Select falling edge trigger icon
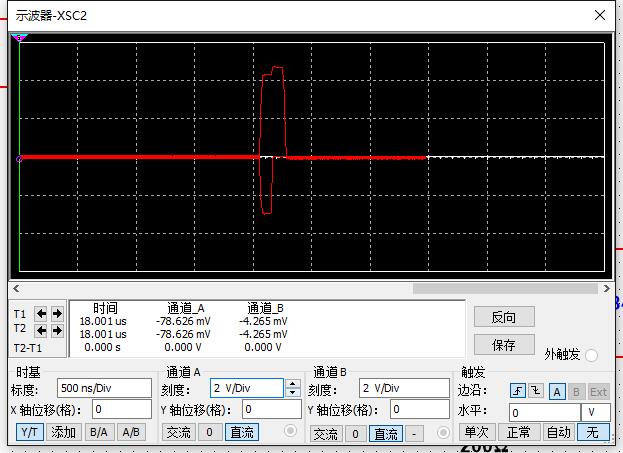The height and width of the screenshot is (453, 623). click(536, 391)
